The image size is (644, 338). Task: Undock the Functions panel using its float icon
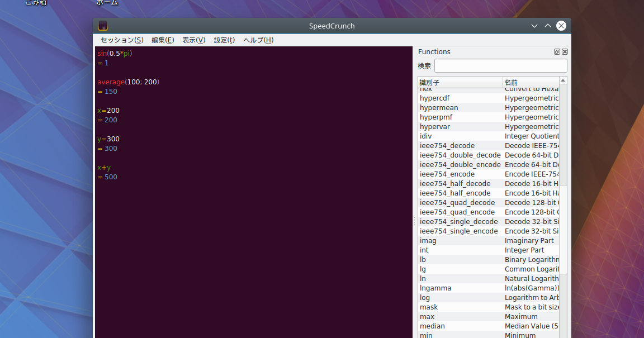point(556,51)
